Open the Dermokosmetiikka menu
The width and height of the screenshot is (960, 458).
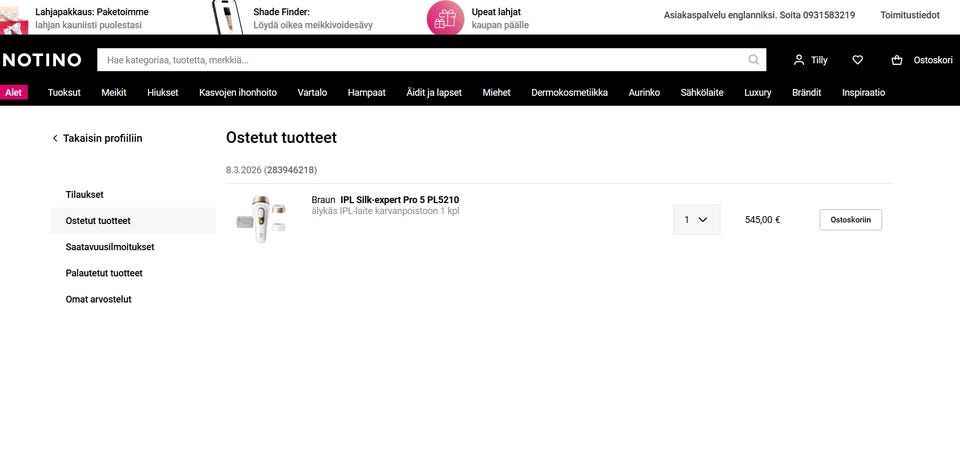569,92
